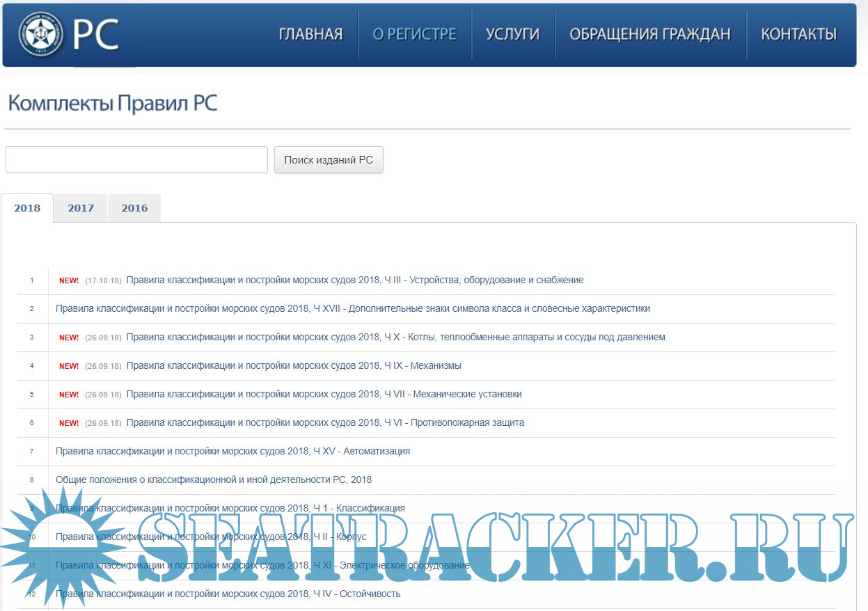868x611 pixels.
Task: Click the РС logo emblem in header
Action: [40, 34]
